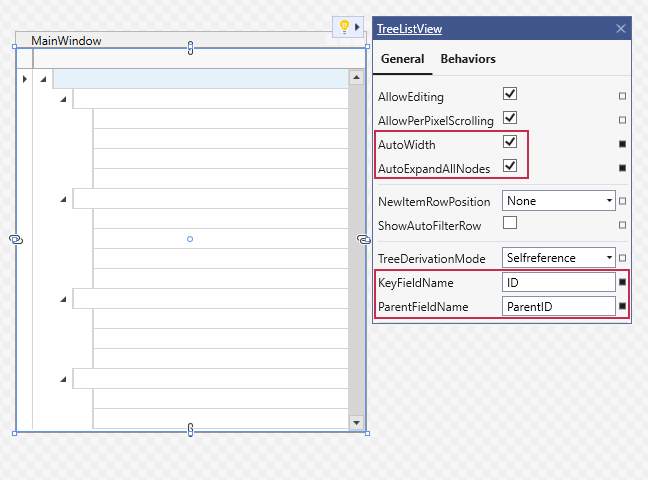Click the AllowPerPixelScrolling property marker square

point(622,120)
